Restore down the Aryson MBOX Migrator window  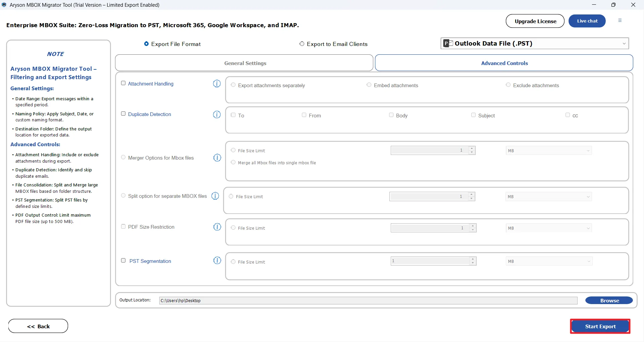(x=613, y=5)
